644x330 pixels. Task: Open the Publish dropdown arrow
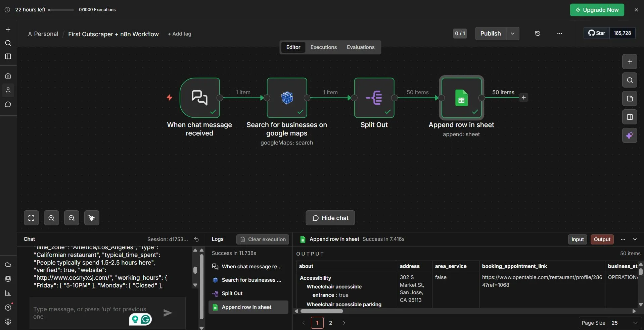point(512,34)
